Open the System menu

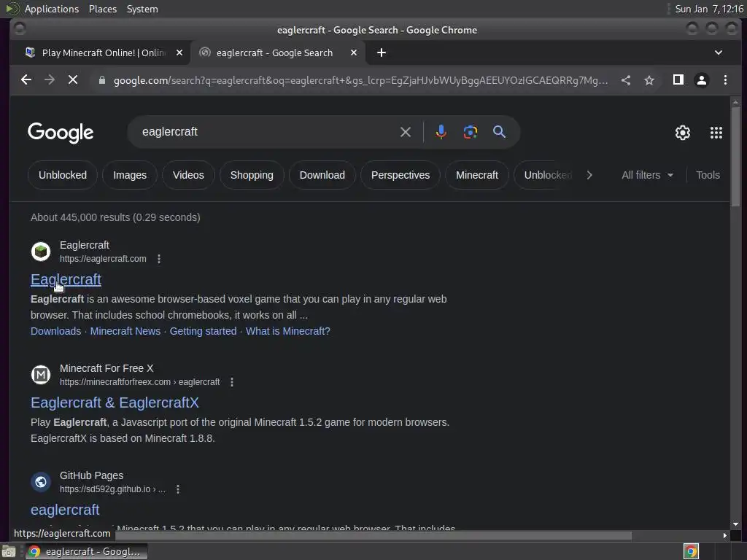click(142, 9)
